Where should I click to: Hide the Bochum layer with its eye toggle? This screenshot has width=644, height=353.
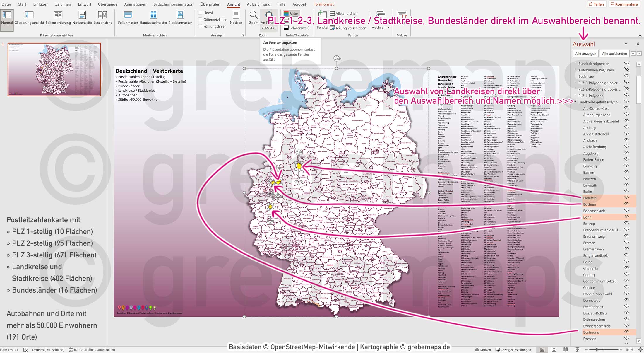(x=626, y=204)
